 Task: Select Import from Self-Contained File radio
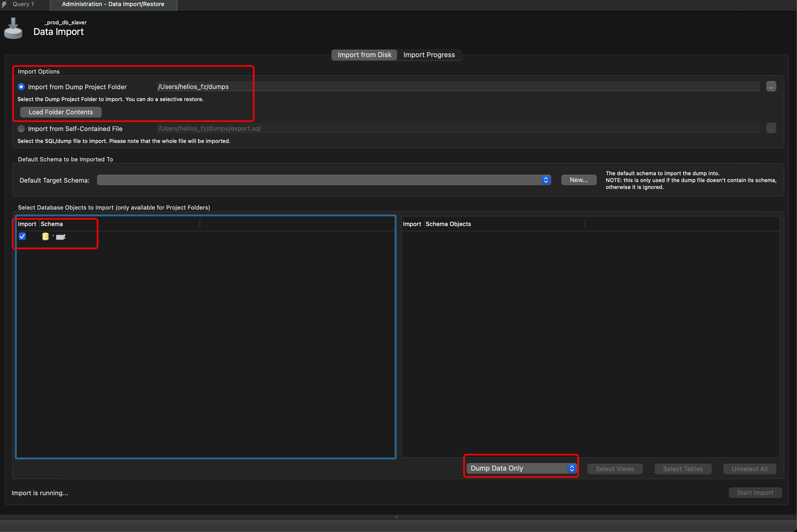21,129
